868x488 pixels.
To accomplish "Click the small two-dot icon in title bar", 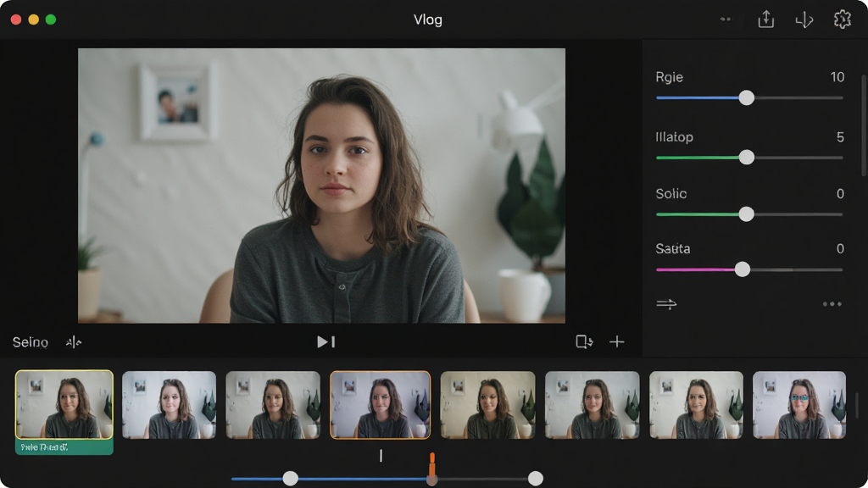I will coord(726,19).
